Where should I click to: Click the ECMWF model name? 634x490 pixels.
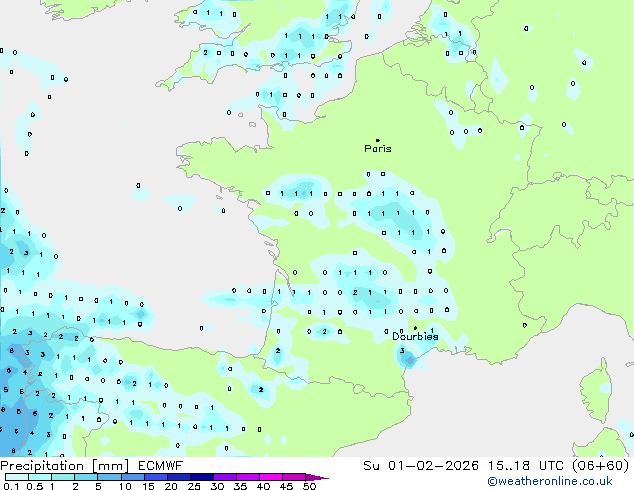coord(161,466)
